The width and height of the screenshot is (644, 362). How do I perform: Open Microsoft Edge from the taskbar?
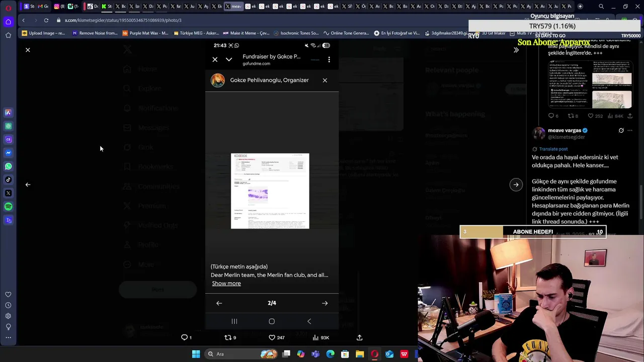(330, 354)
